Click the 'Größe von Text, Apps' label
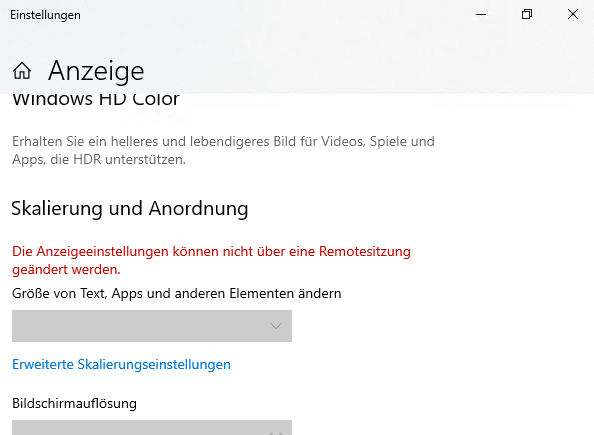This screenshot has height=435, width=594. pos(177,294)
